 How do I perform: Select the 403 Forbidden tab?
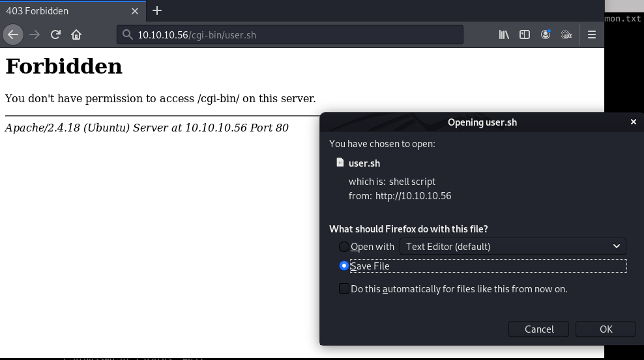(x=73, y=11)
